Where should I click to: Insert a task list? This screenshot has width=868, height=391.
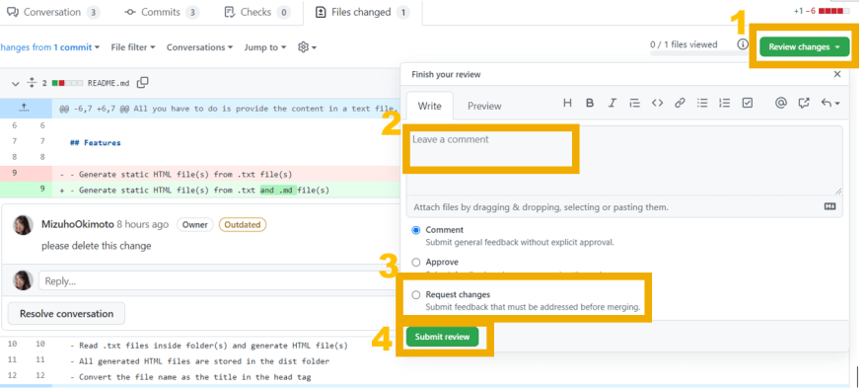[748, 103]
